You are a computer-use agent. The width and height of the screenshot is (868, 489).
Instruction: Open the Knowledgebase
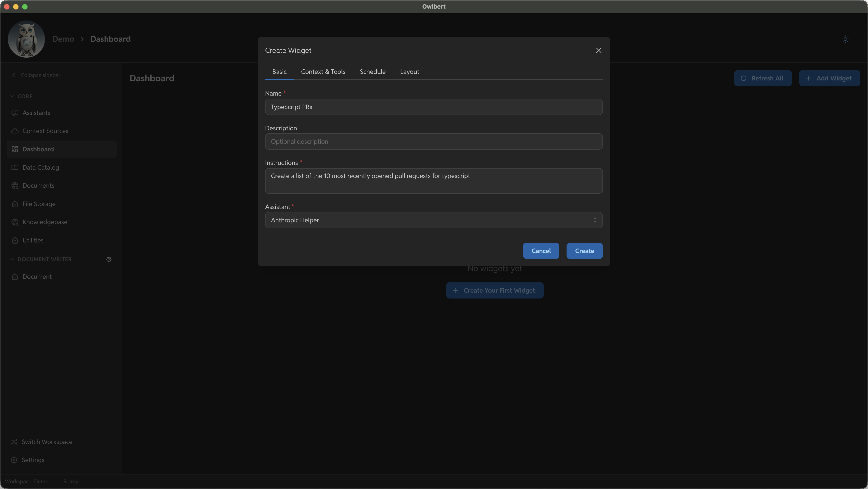[45, 222]
